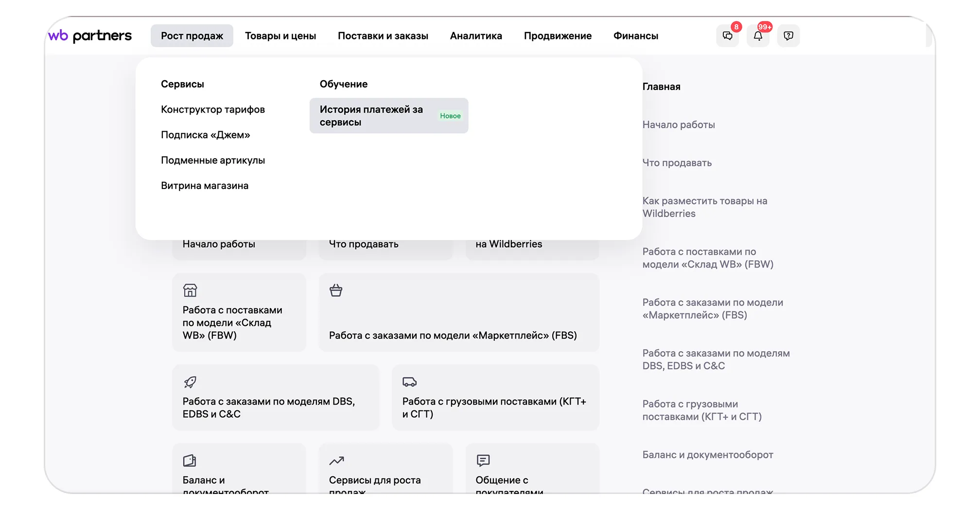
Task: Choose Подписка «Джем» menu item
Action: [206, 135]
